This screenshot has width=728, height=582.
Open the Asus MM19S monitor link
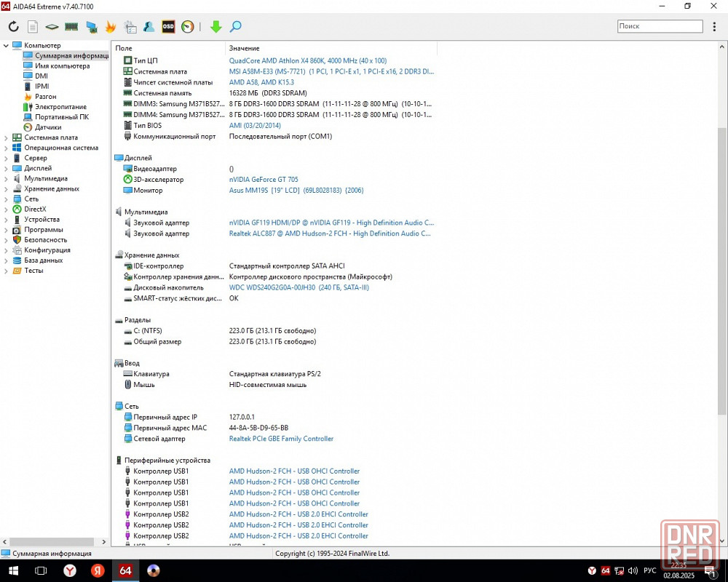[x=296, y=191]
